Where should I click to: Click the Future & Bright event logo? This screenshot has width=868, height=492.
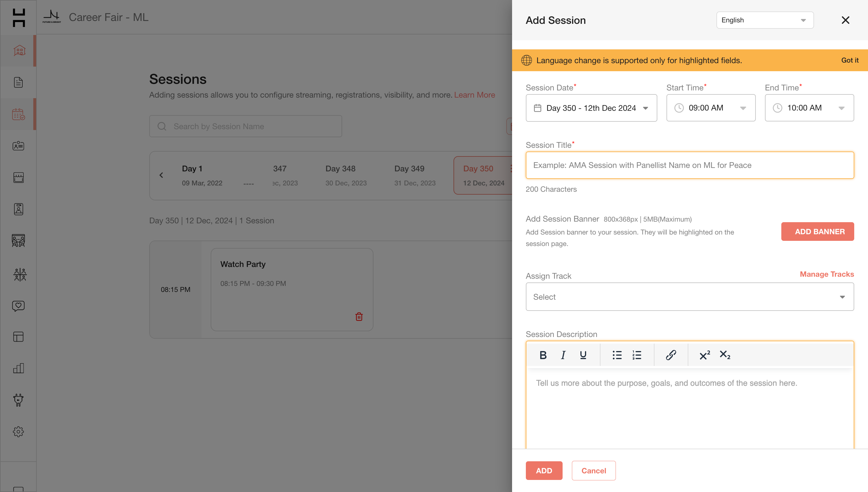[52, 17]
